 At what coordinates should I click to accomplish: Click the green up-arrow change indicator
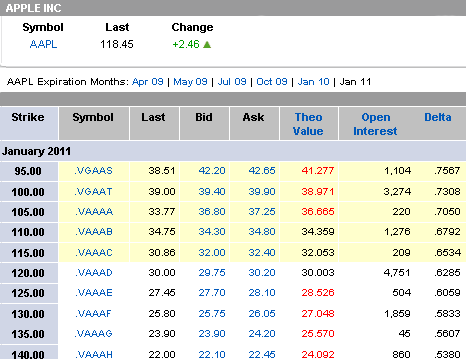tap(207, 44)
